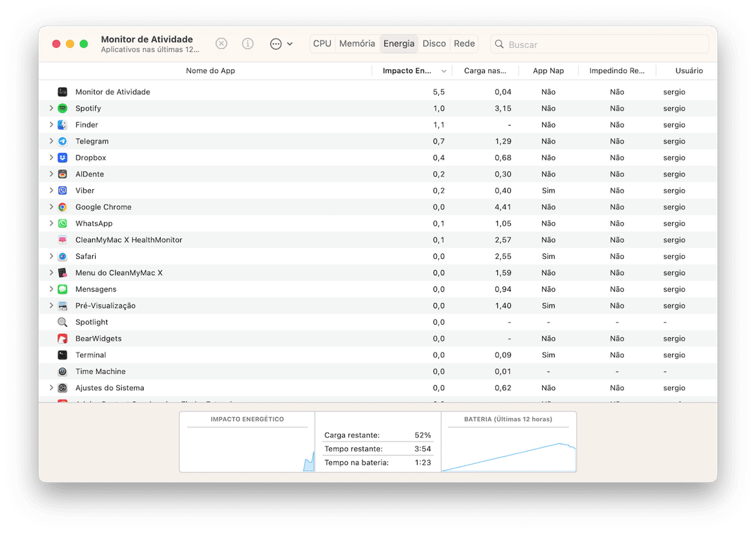Expand the Viber process group
The width and height of the screenshot is (756, 533).
coord(51,191)
